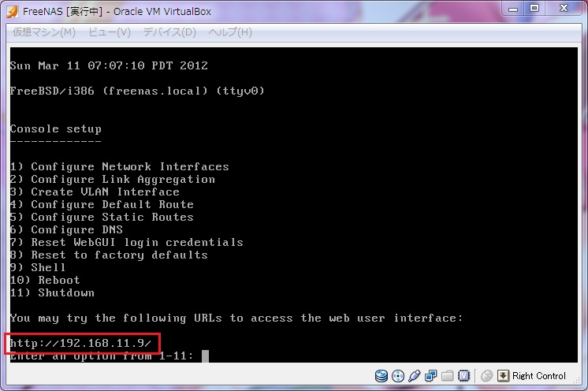Click the shared folders status icon
This screenshot has width=588, height=391.
click(x=447, y=376)
